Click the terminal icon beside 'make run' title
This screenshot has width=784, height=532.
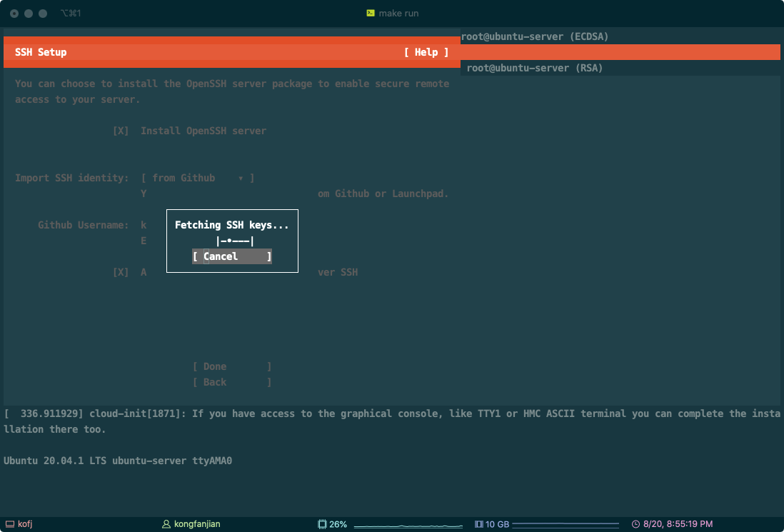coord(371,13)
